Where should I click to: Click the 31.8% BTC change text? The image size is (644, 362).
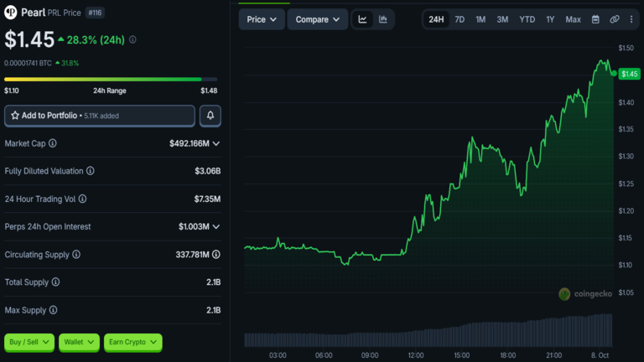[70, 63]
